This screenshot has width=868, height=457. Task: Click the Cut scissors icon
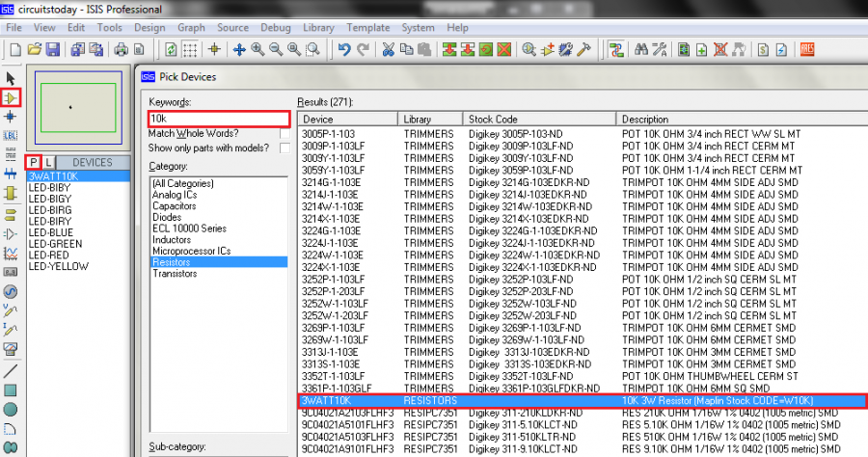(x=388, y=49)
